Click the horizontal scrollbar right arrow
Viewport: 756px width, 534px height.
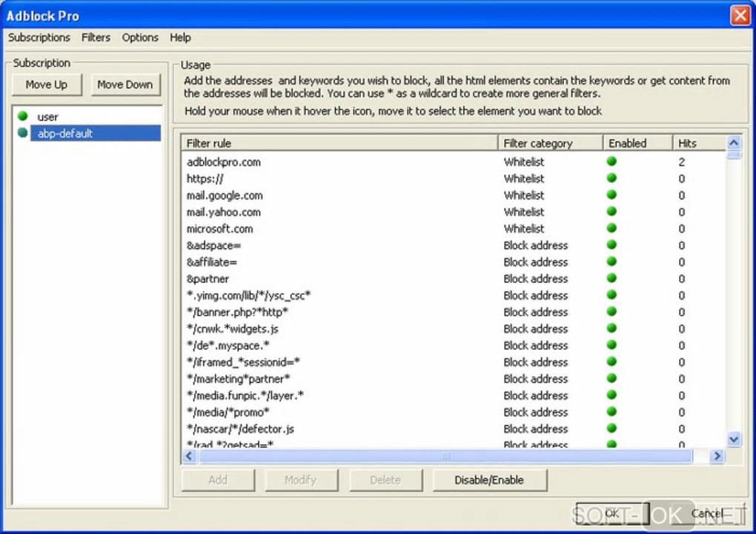point(717,456)
